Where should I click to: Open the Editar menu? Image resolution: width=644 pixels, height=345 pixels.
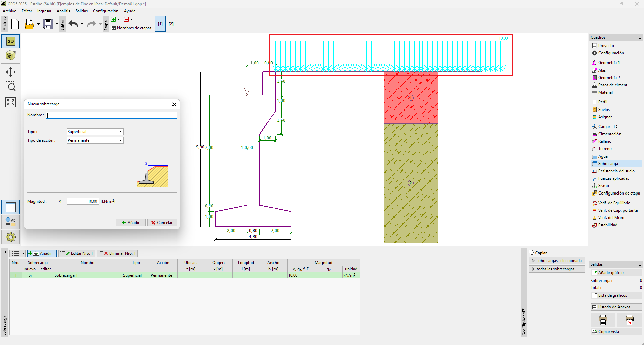click(27, 11)
